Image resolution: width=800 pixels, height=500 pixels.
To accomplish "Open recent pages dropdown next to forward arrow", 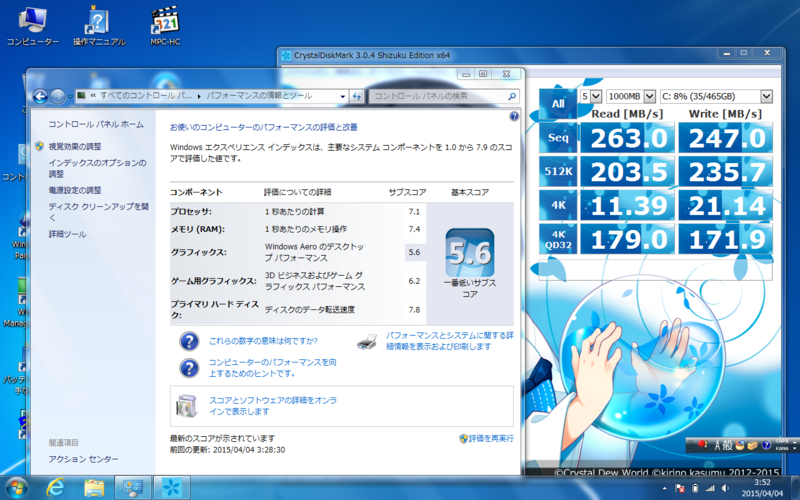I will point(70,96).
